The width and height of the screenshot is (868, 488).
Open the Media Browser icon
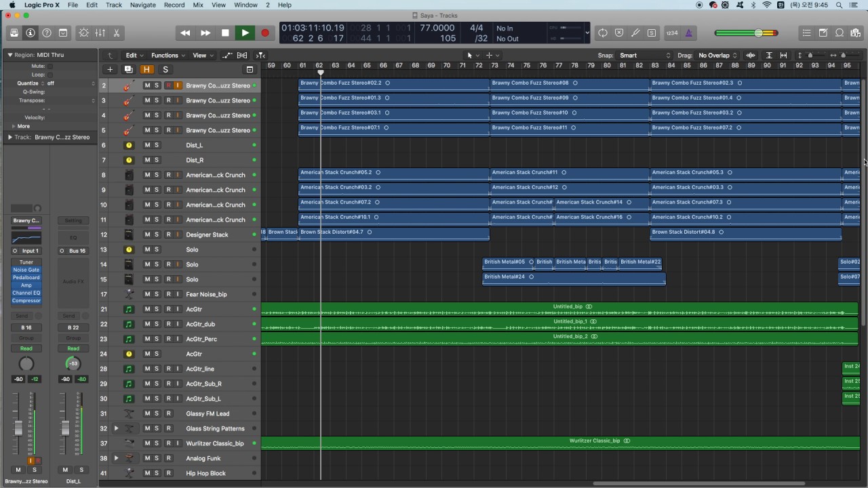point(855,33)
